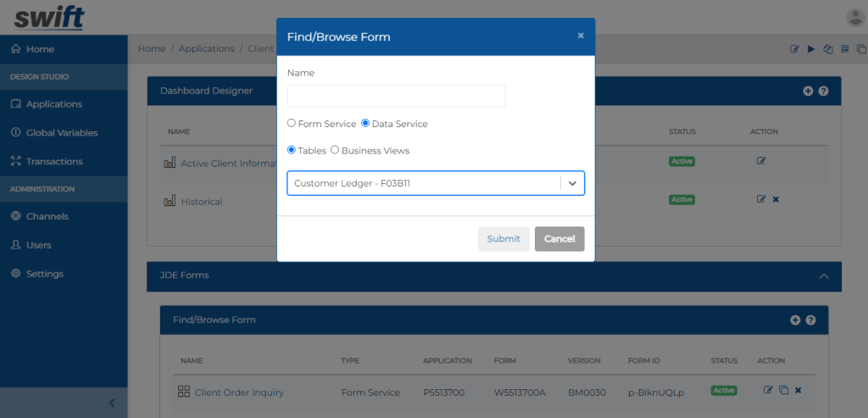The width and height of the screenshot is (868, 418).
Task: Select the Business Views radio option
Action: (335, 151)
